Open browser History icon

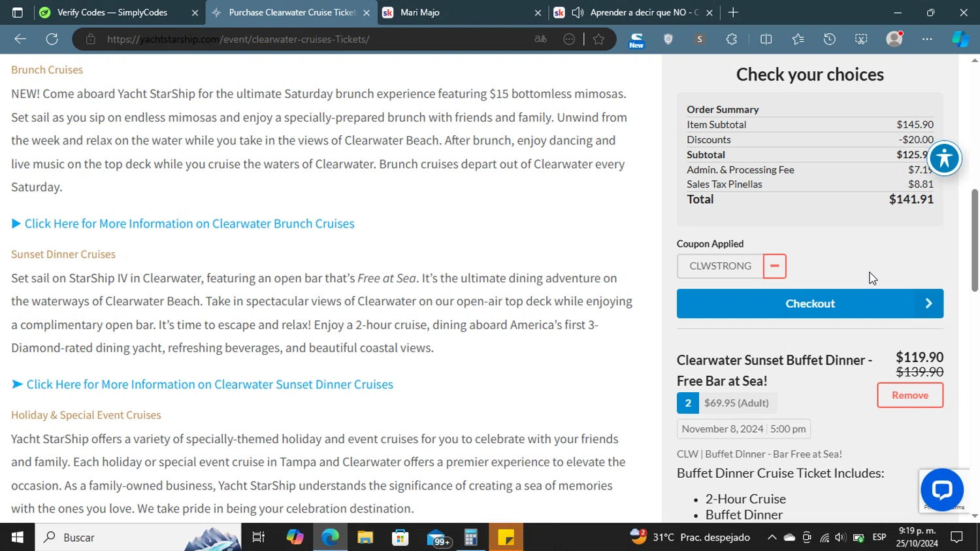tap(829, 39)
